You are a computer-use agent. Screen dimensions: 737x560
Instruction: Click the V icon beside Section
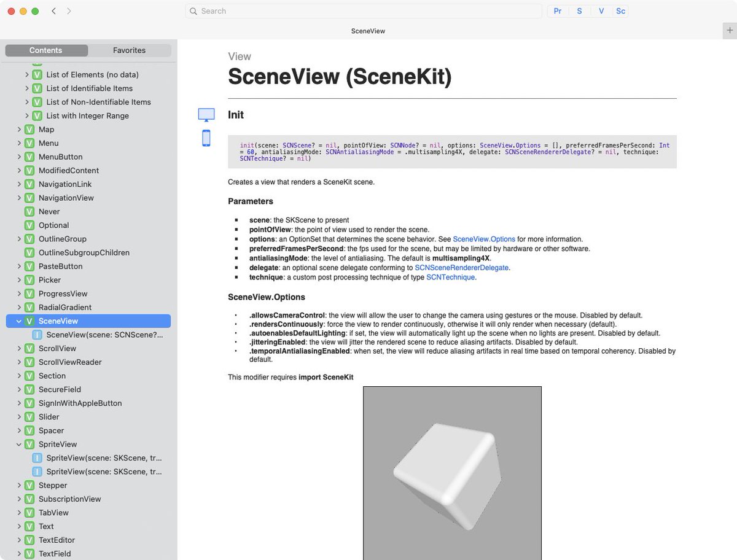pyautogui.click(x=29, y=376)
